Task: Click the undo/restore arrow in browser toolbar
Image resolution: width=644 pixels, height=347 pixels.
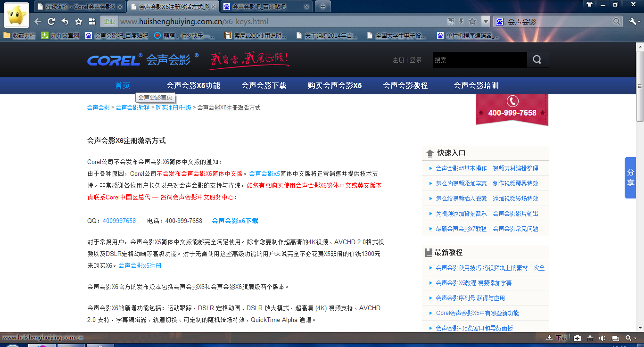Action: tap(65, 22)
